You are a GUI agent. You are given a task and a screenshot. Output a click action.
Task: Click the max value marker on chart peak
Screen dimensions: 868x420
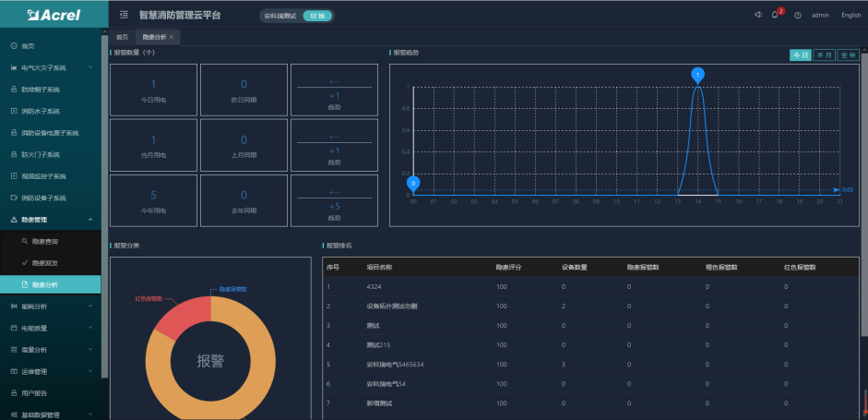click(x=697, y=74)
